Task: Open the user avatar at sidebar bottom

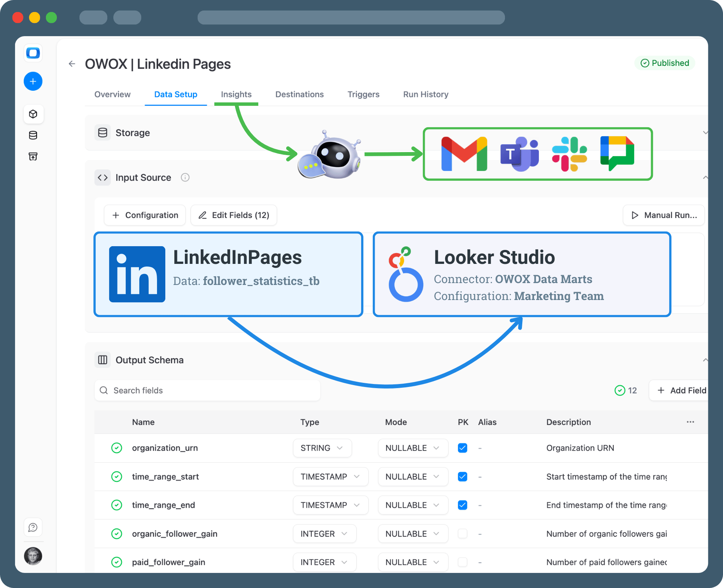Action: pos(33,556)
